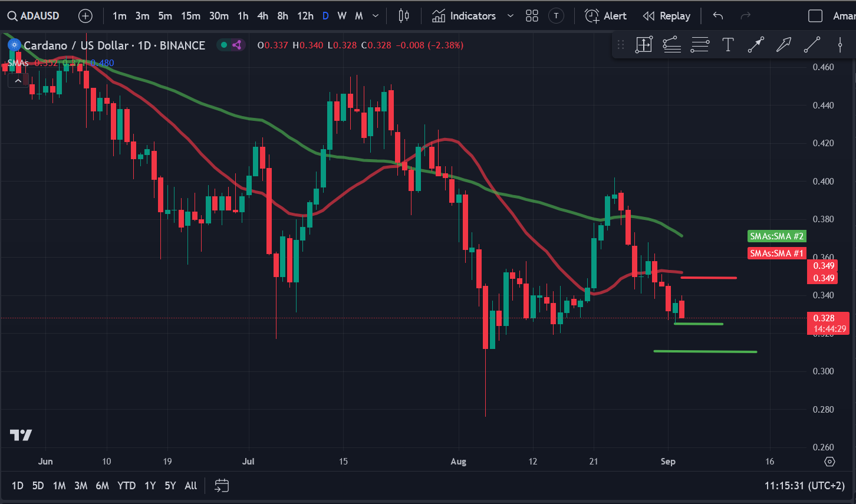Collapse the indicator legend arrow

click(x=18, y=81)
